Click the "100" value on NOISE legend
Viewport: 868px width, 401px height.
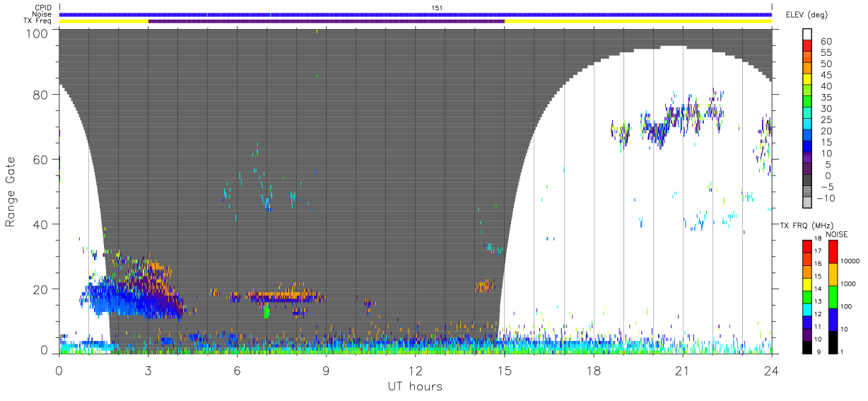click(845, 306)
